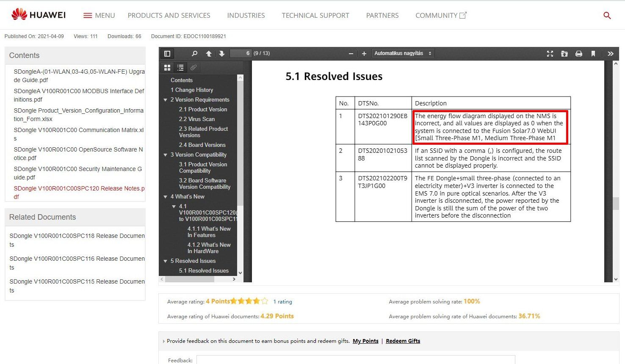
Task: Toggle the PDF viewer sidebar
Action: (x=167, y=53)
